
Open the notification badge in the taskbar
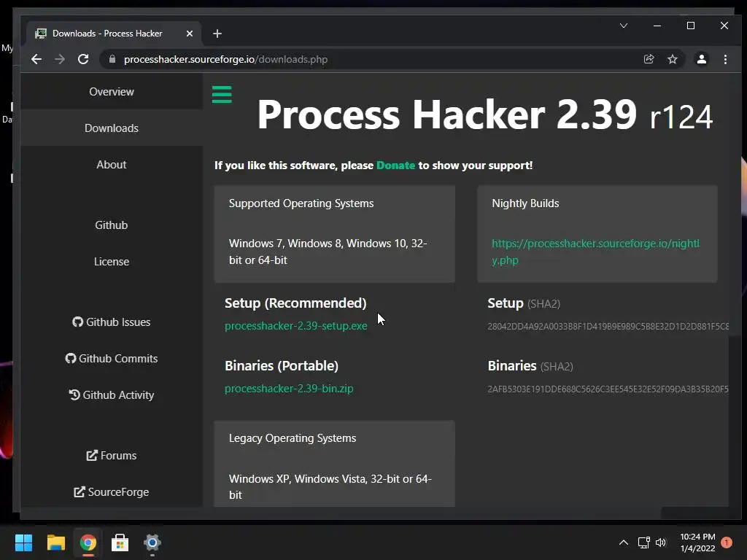point(727,542)
